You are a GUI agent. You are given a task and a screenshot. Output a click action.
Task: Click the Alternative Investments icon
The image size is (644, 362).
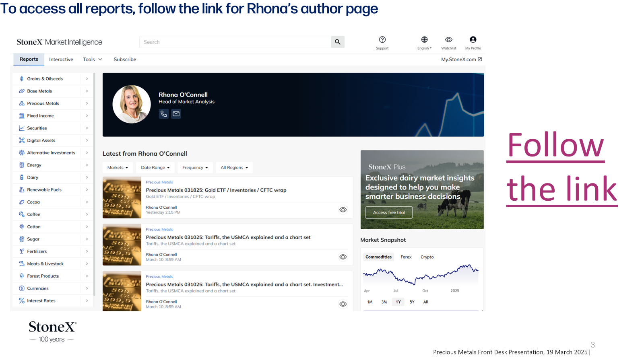22,153
